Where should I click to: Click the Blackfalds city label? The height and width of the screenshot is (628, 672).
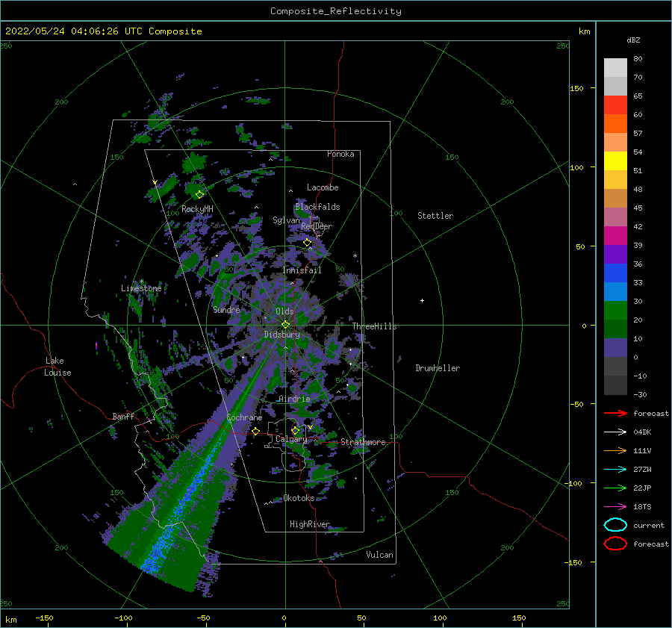(317, 207)
